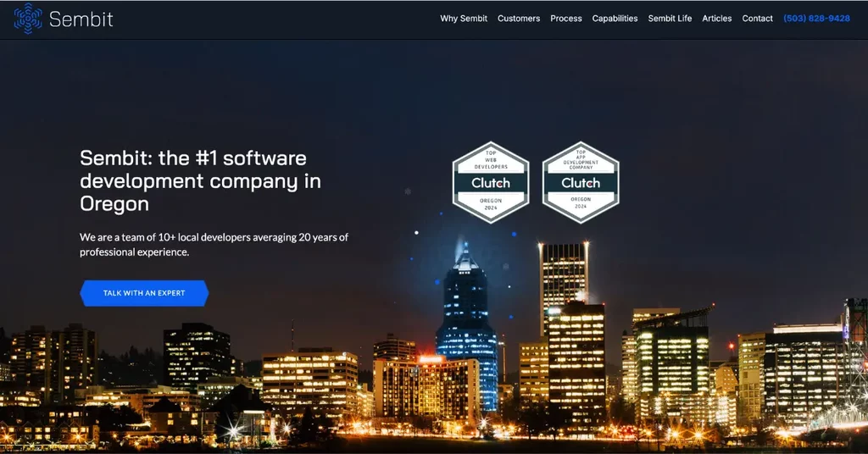The height and width of the screenshot is (454, 868).
Task: Visit the Articles section
Action: click(x=716, y=19)
